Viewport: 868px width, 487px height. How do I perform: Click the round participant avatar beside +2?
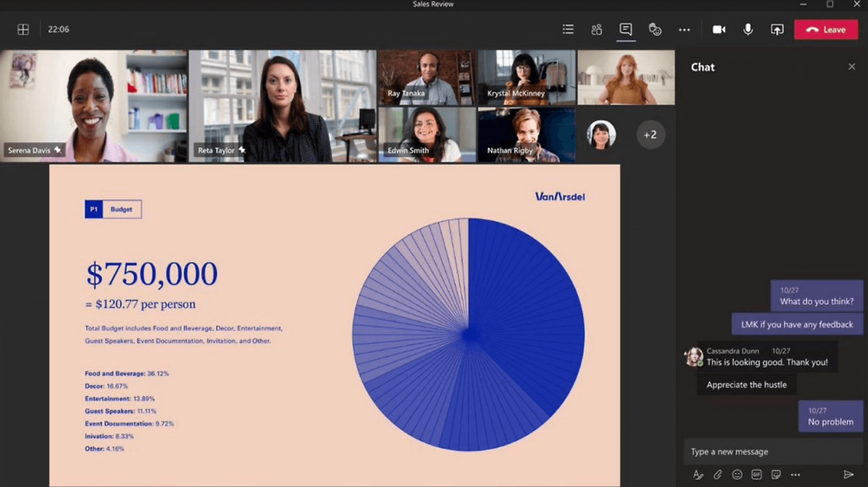click(601, 135)
